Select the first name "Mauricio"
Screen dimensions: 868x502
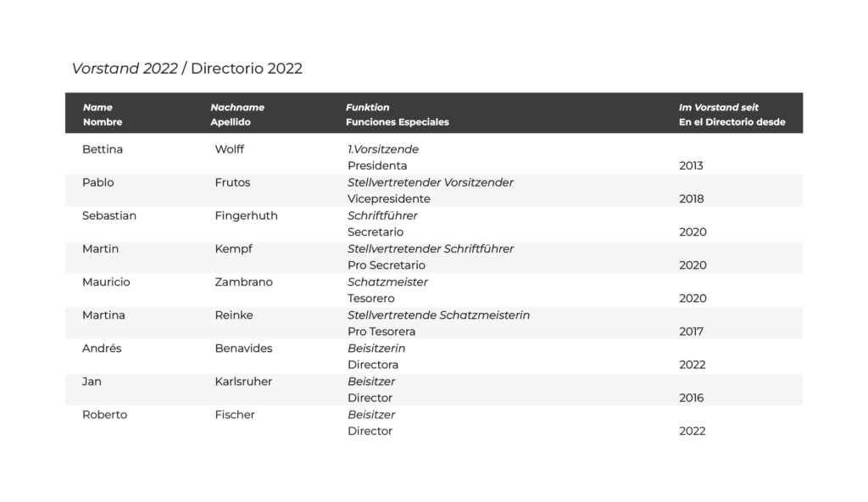[x=106, y=282]
